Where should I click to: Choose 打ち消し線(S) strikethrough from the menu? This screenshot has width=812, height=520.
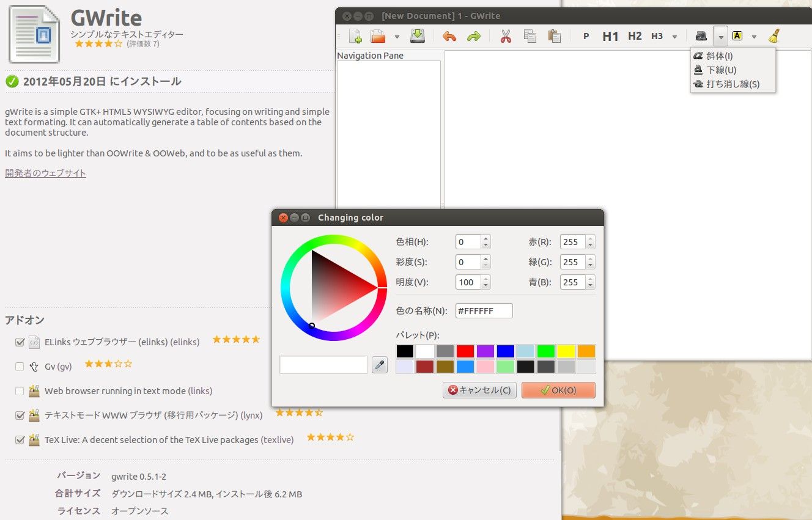tap(733, 84)
